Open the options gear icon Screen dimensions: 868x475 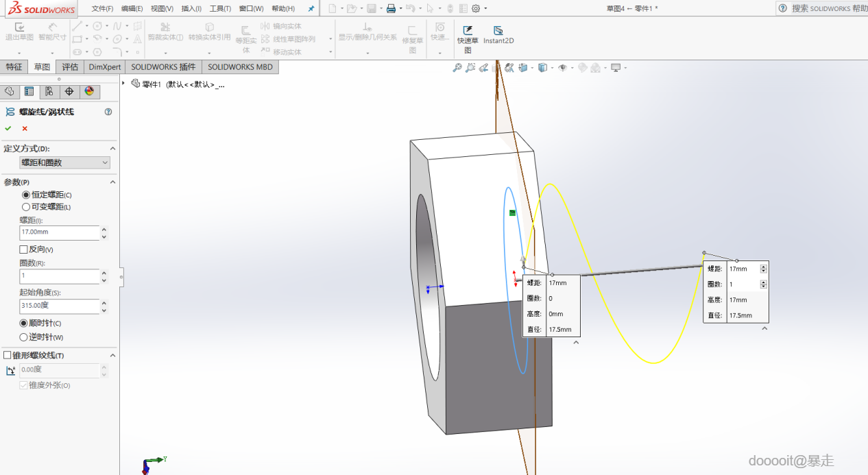(x=476, y=8)
